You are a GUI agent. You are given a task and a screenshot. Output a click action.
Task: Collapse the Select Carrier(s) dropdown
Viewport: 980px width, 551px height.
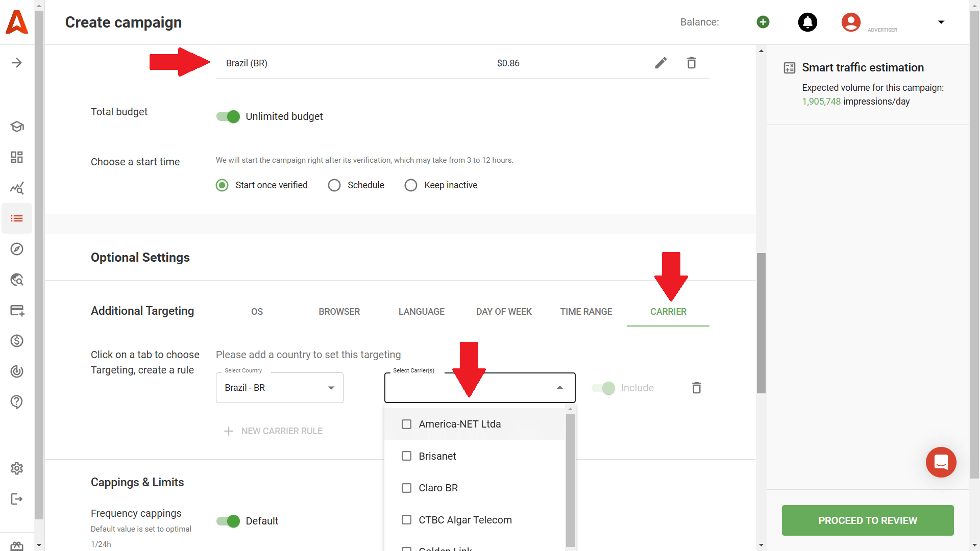[559, 387]
